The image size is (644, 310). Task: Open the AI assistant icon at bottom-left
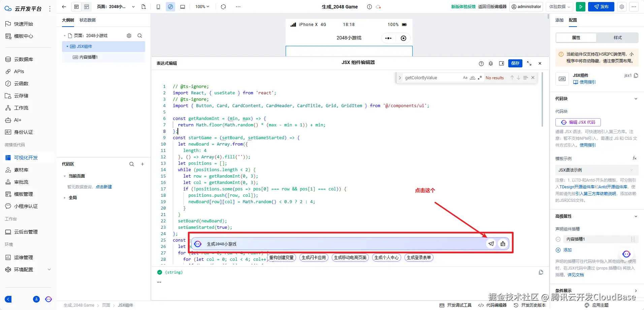coord(49,299)
